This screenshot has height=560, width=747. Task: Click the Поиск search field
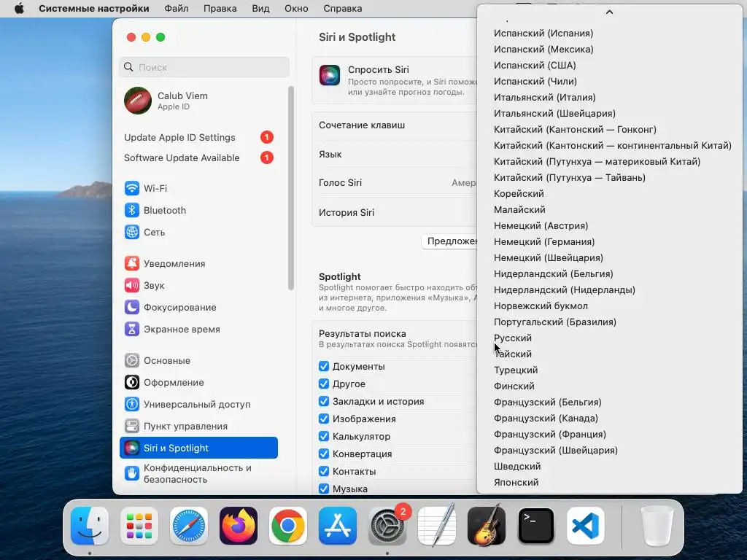tap(204, 67)
